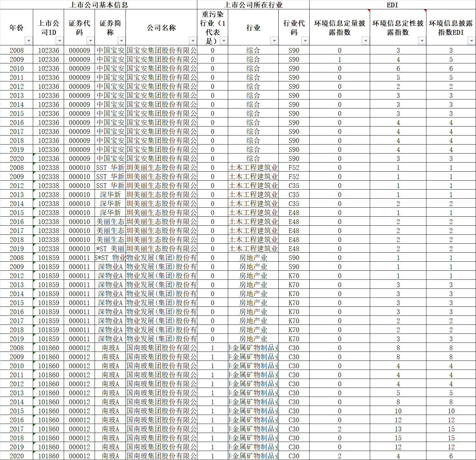Image resolution: width=476 pixels, height=460 pixels.
Task: Select EDI value 15 in 2018 南玻A row
Action: tap(451, 438)
